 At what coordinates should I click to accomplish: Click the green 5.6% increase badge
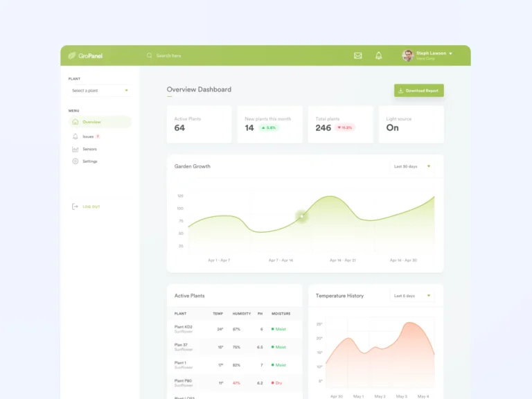[268, 127]
